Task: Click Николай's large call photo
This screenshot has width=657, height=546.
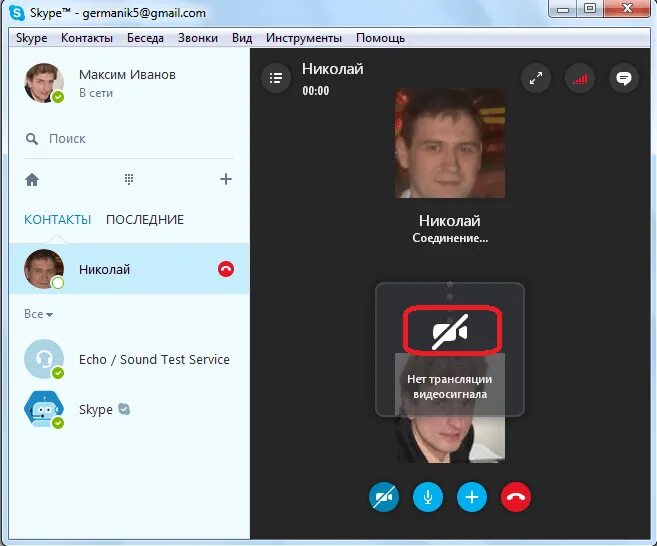Action: [450, 143]
